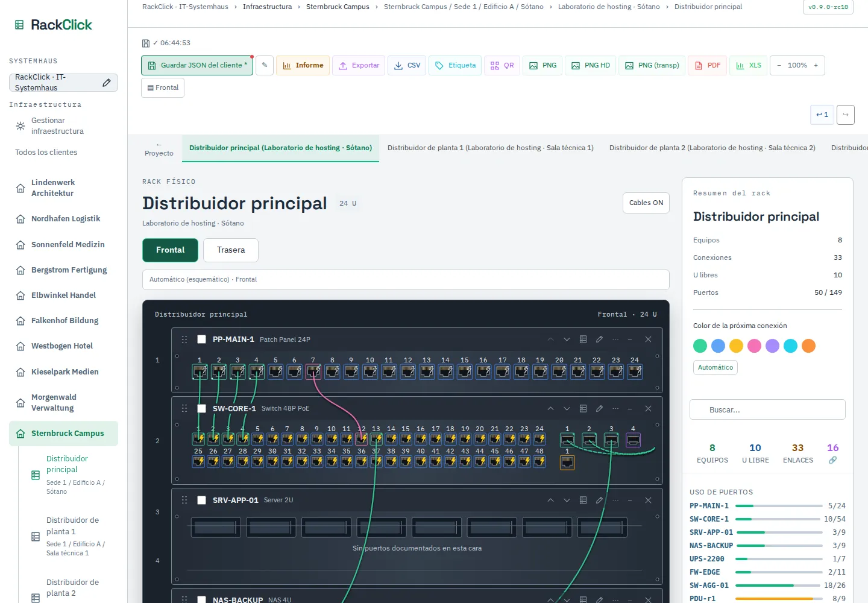868x603 pixels.
Task: Select the SRV-APP-01 checkbox
Action: [x=202, y=500]
